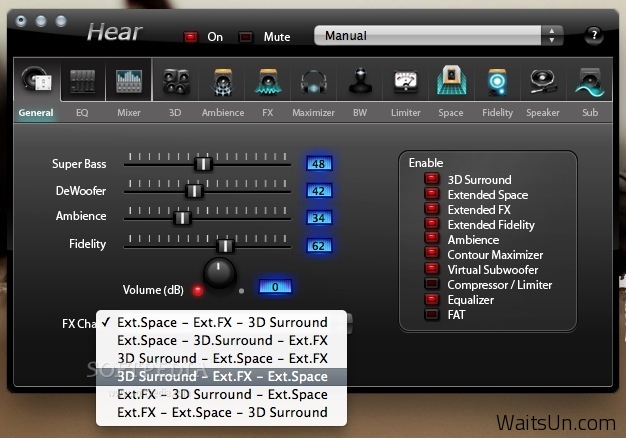This screenshot has width=626, height=438.
Task: Open the Maximizer headphones icon
Action: click(x=314, y=82)
